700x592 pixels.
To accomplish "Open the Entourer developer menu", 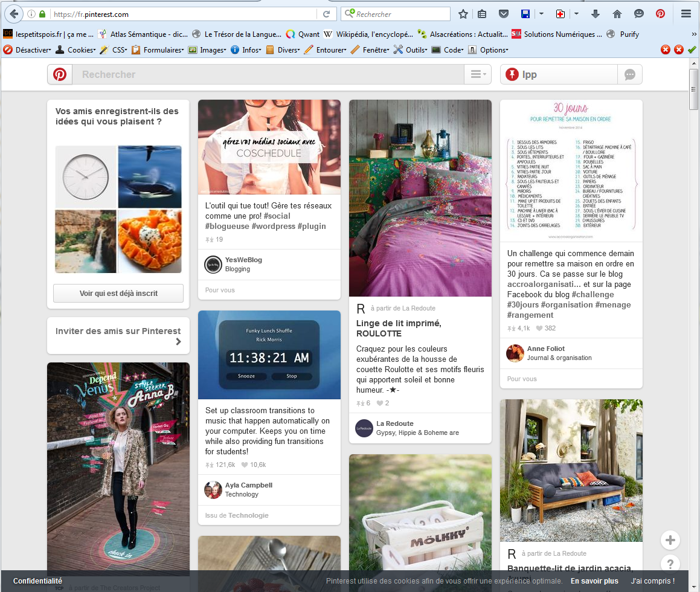I will 326,50.
